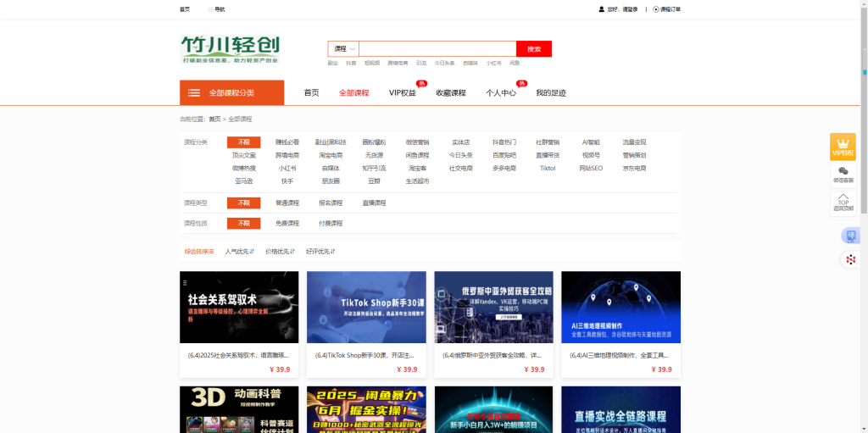The width and height of the screenshot is (868, 433).
Task: Open the TikTok Shop新手30课 course thumbnail
Action: [366, 308]
